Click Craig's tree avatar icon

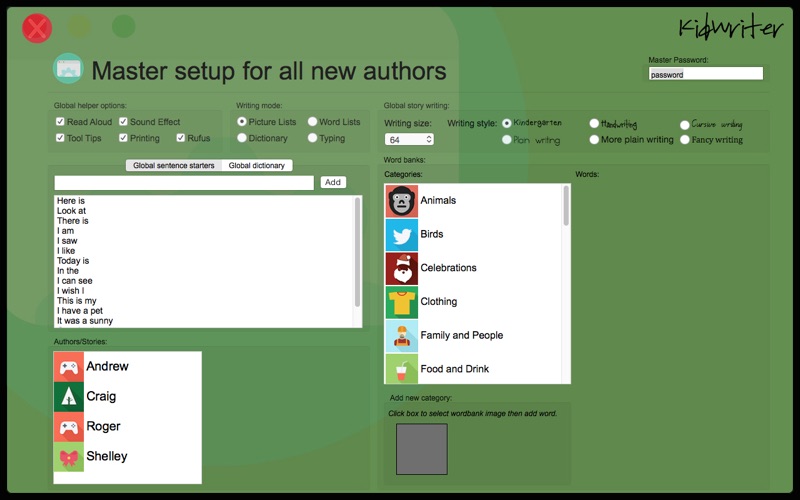click(x=68, y=397)
